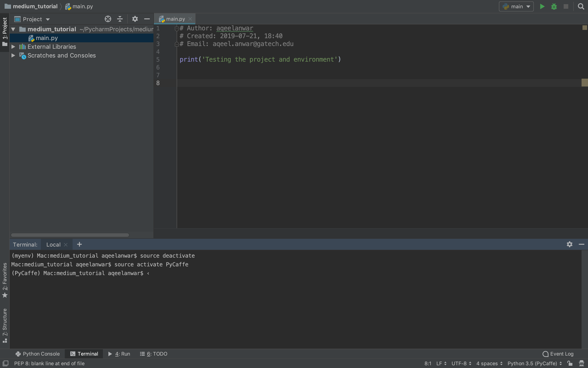Click the 'source activate PyCaffe' terminal line
Screen dimensions: 588x368
coord(100,264)
